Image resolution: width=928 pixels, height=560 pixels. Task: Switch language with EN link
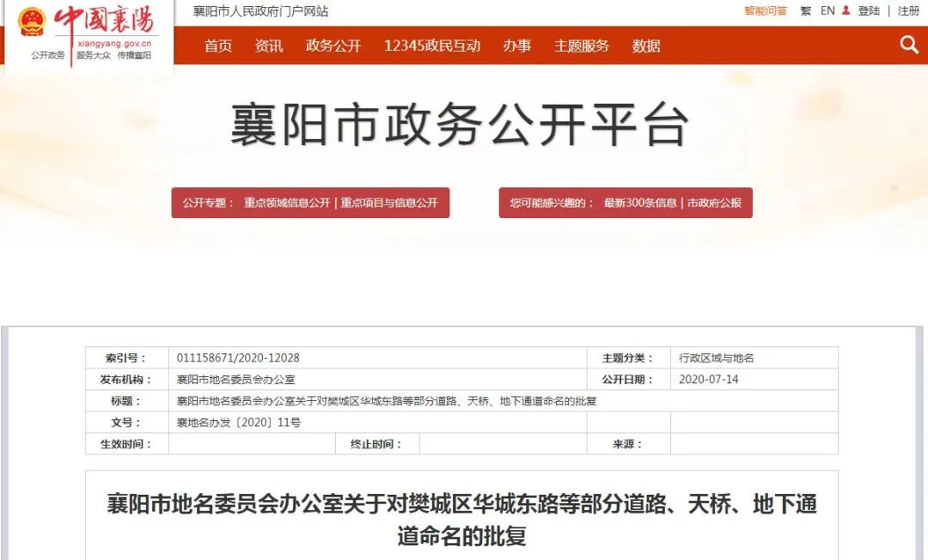tap(827, 10)
